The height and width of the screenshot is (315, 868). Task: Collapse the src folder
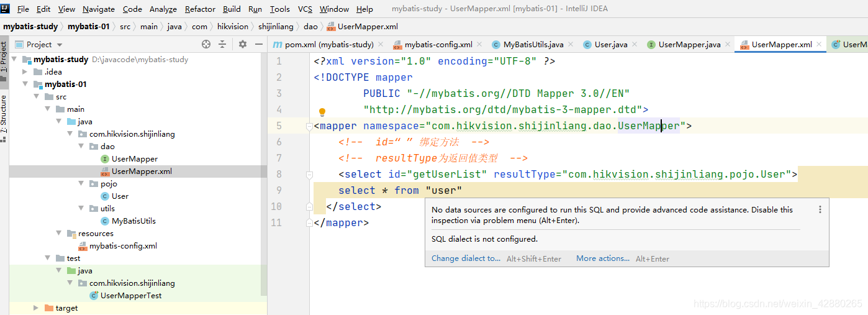(37, 96)
